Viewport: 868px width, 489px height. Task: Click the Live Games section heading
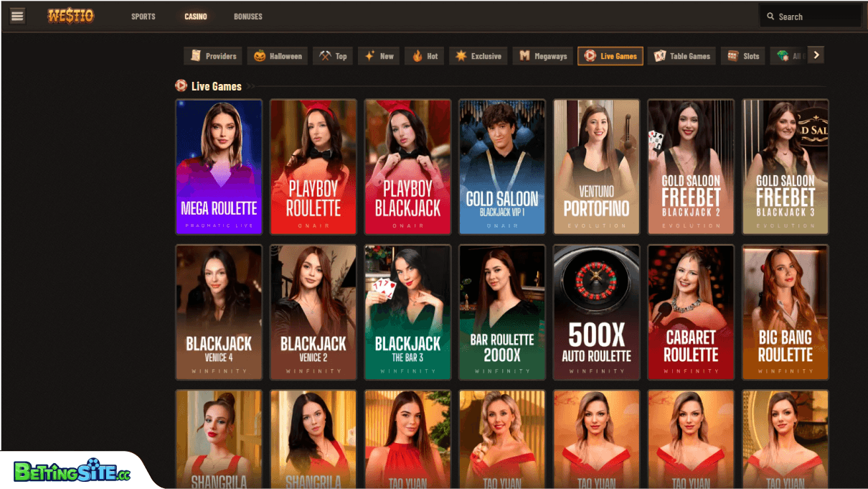pyautogui.click(x=216, y=86)
